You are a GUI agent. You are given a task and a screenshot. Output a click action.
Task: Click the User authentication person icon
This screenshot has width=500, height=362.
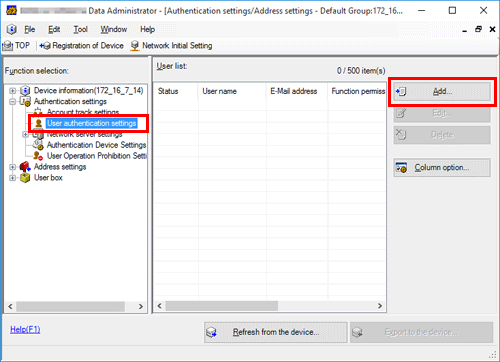[39, 123]
